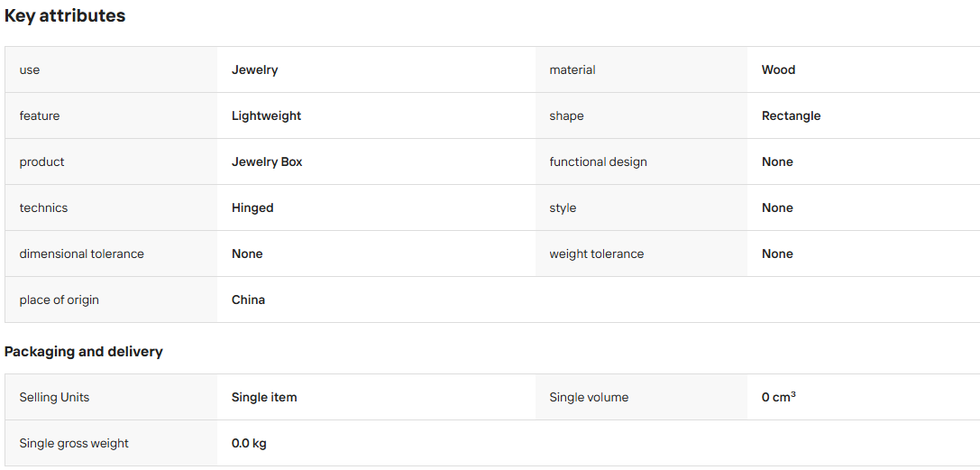
Task: Click the dimensional tolerance label
Action: pos(82,253)
